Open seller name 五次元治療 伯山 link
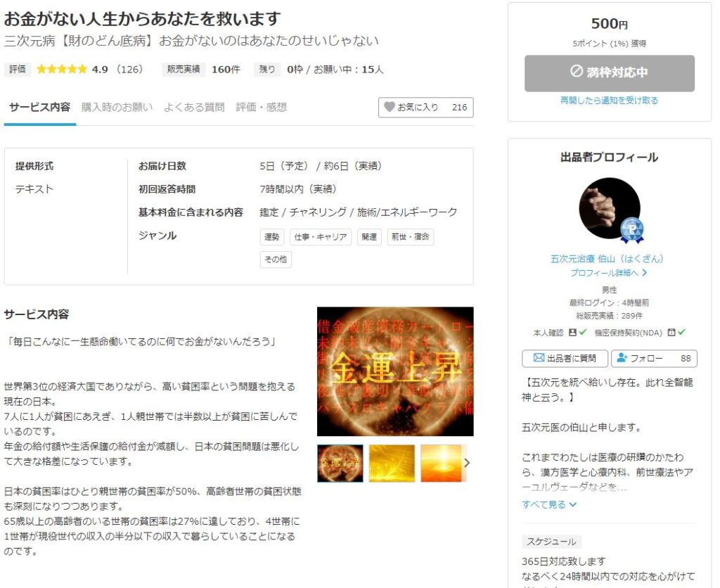This screenshot has height=588, width=720. (607, 259)
